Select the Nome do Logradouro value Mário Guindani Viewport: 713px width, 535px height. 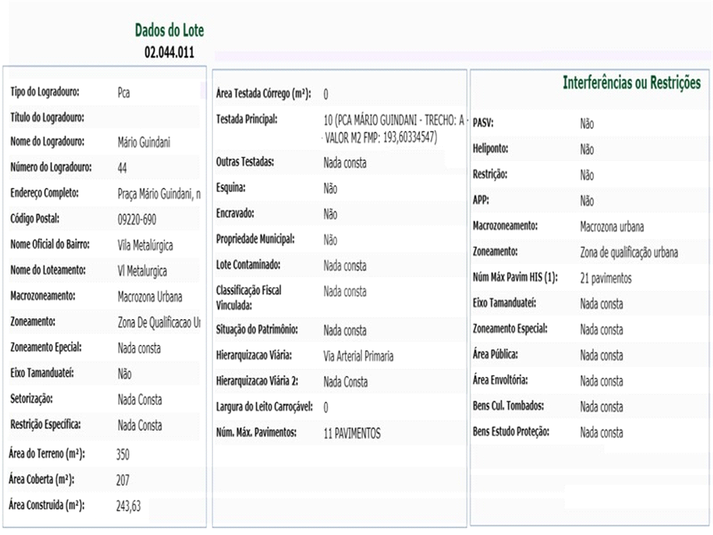point(144,142)
